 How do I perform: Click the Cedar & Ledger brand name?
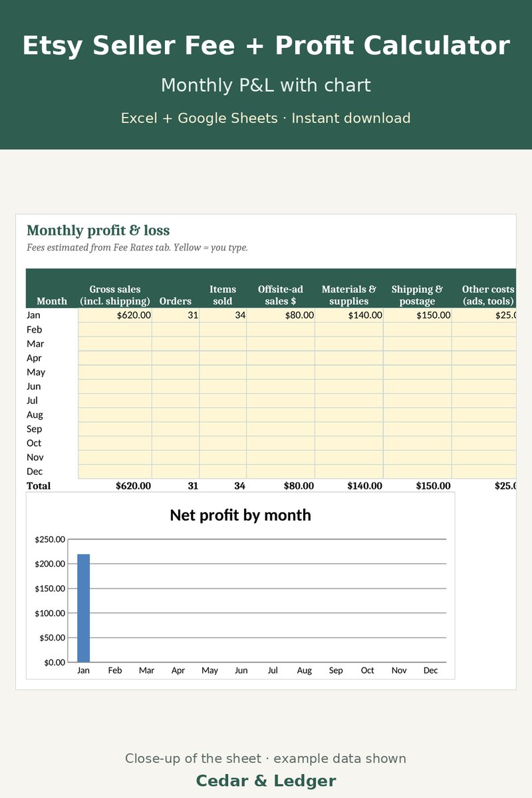click(266, 781)
